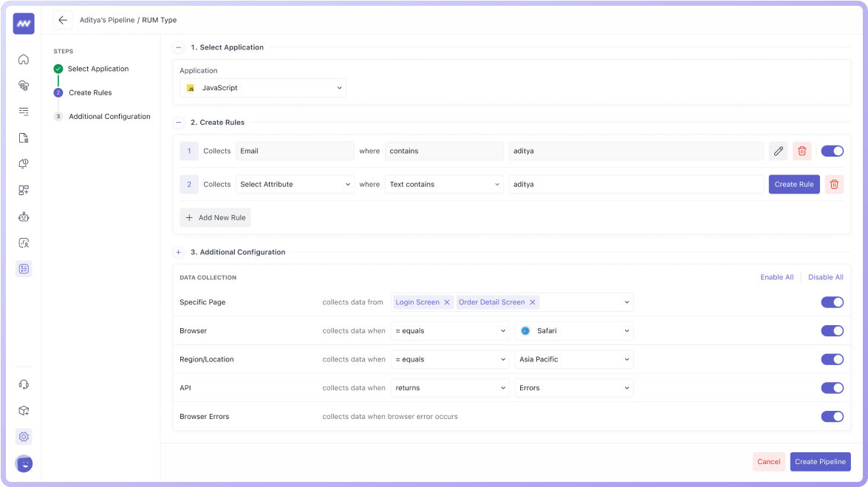Toggle rule 1 Email switch

832,151
